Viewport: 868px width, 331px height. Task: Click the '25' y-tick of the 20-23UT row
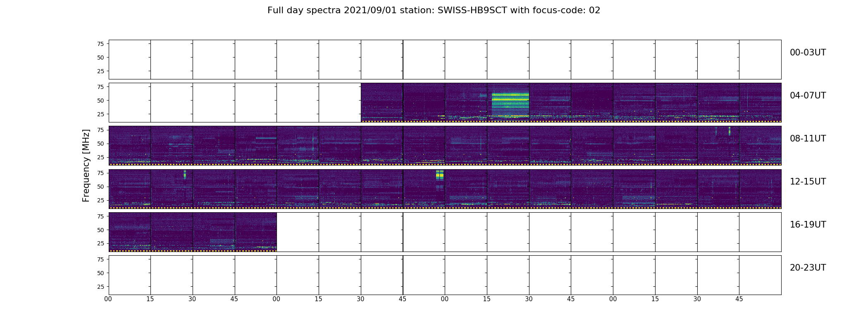point(100,287)
